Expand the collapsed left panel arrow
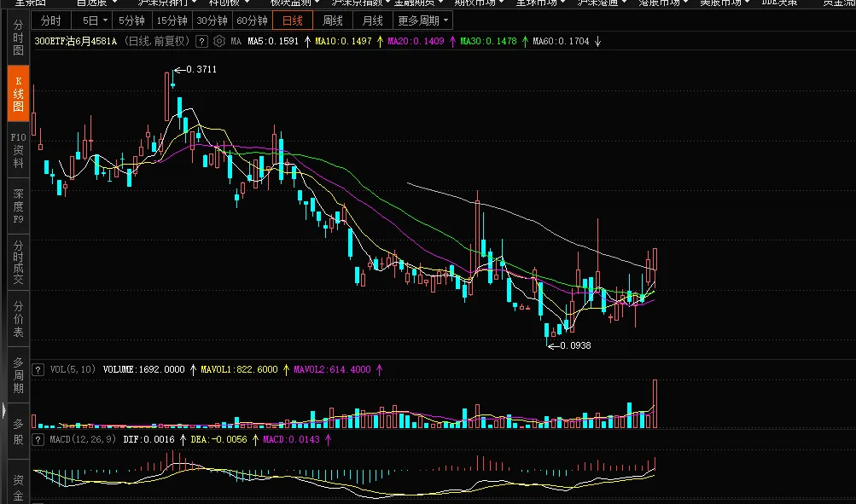 [x=4, y=409]
